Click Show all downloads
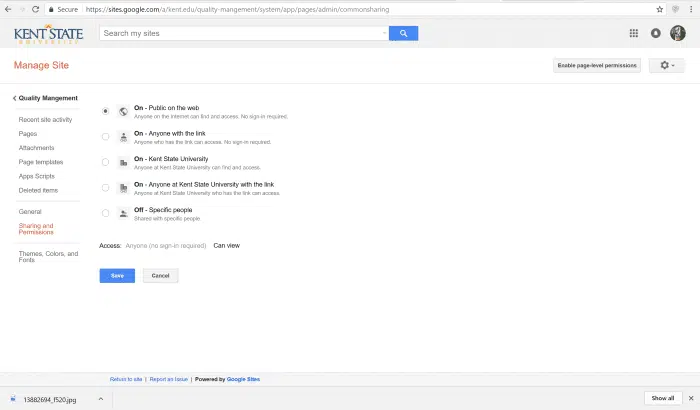 662,398
